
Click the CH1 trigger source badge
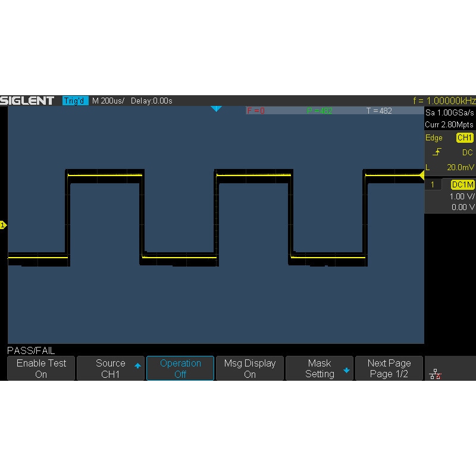tap(464, 138)
